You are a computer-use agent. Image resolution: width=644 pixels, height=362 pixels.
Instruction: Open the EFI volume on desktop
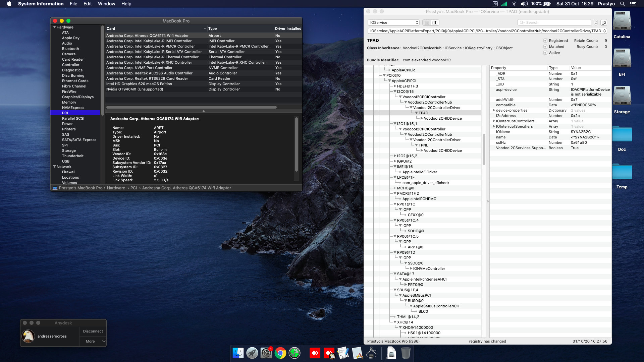622,59
